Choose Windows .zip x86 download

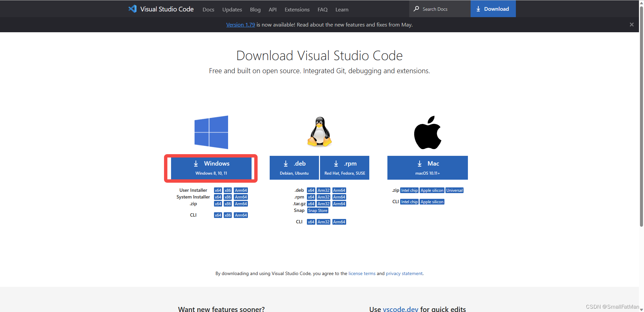tap(228, 204)
